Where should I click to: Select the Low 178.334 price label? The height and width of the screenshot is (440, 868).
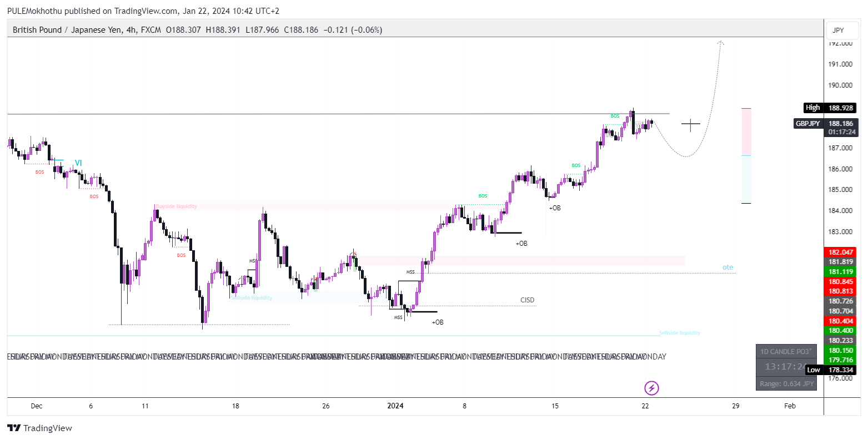click(x=831, y=370)
